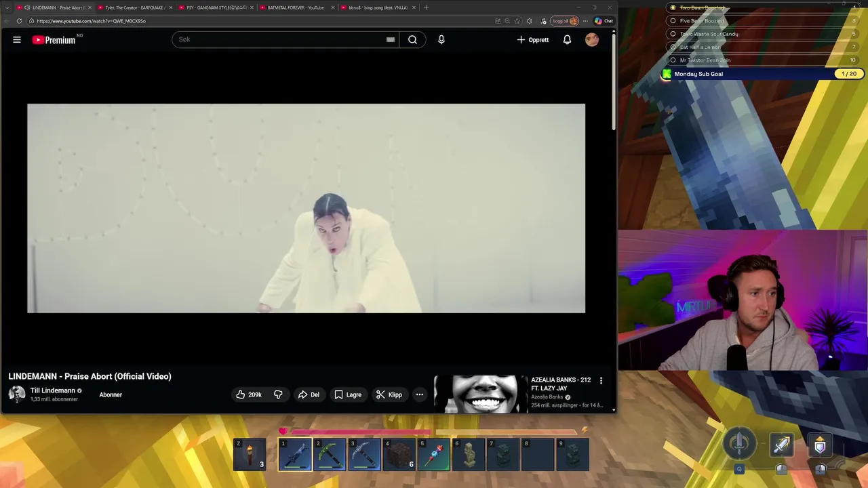Screen dimensions: 868x488
Task: Select hotbar slot 5 wand
Action: [x=434, y=455]
